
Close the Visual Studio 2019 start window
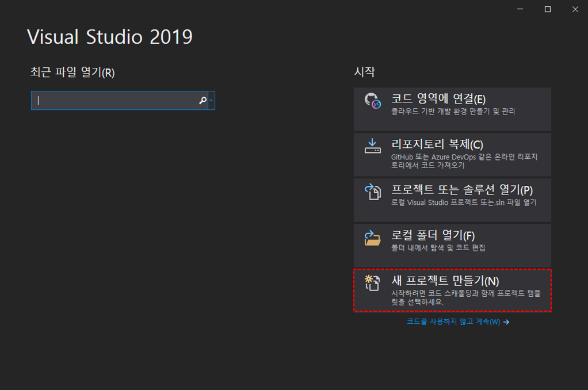pyautogui.click(x=575, y=9)
